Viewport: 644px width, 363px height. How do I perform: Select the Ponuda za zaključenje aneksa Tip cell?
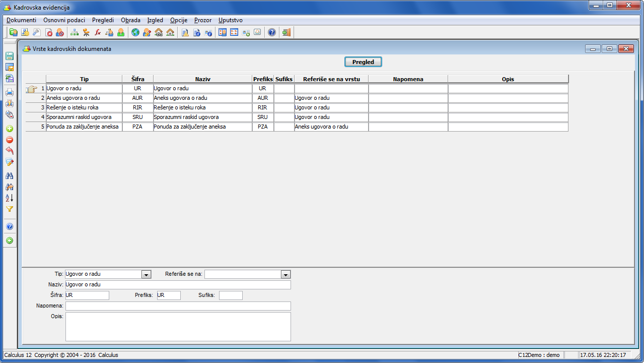tap(84, 127)
